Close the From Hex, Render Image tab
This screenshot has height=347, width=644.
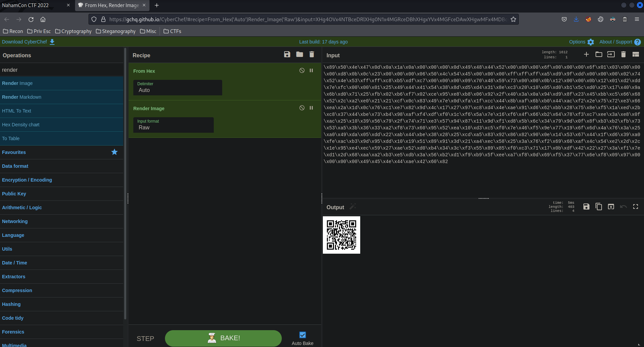(x=144, y=5)
